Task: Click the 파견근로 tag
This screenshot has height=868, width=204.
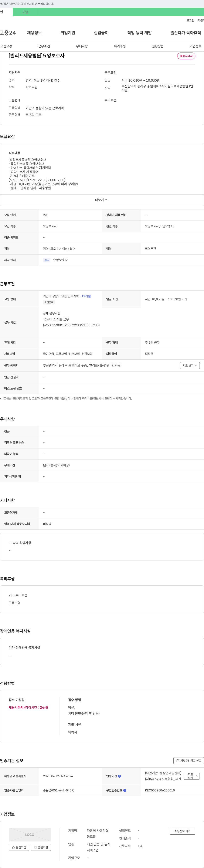Action: tap(49, 302)
